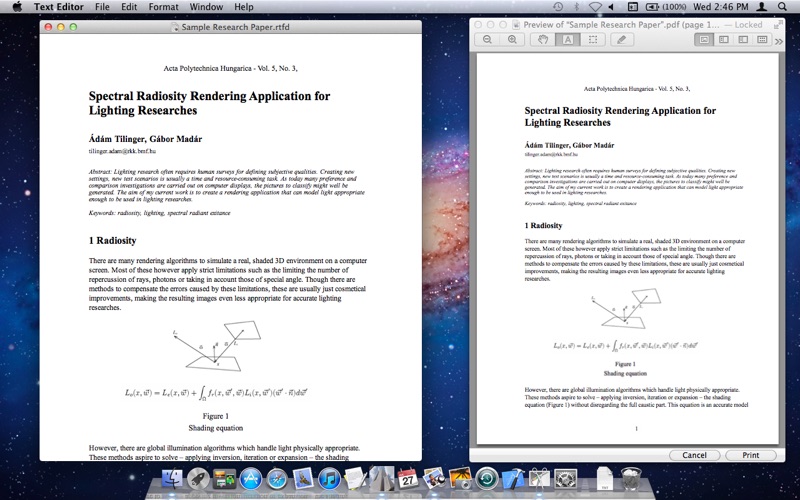Click Cancel in the print preview window
This screenshot has height=500, width=800.
click(x=694, y=455)
